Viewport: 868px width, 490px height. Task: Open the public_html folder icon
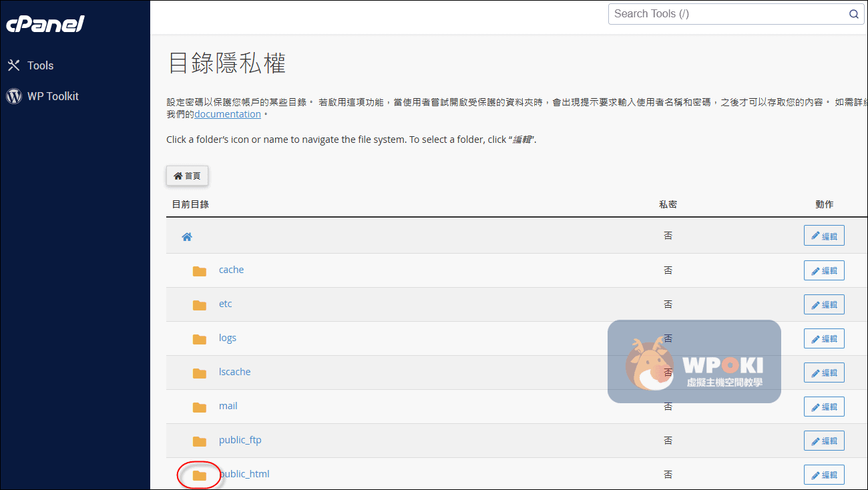199,475
